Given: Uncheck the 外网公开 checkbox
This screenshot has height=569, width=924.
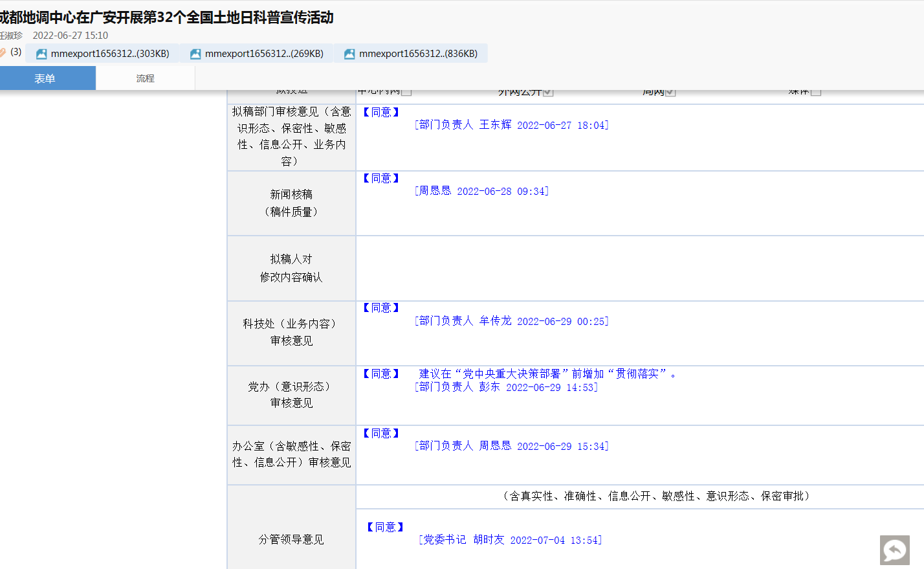Looking at the screenshot, I should point(548,92).
